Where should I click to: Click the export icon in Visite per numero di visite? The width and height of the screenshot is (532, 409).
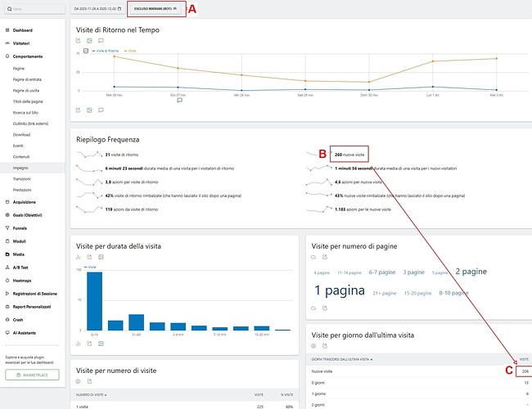(89, 381)
